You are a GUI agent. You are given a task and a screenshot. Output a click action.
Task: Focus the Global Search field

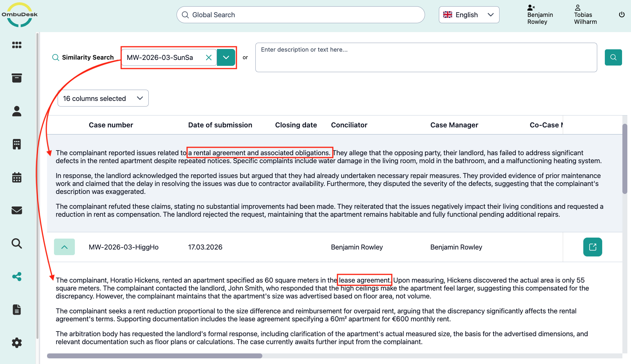pyautogui.click(x=300, y=15)
